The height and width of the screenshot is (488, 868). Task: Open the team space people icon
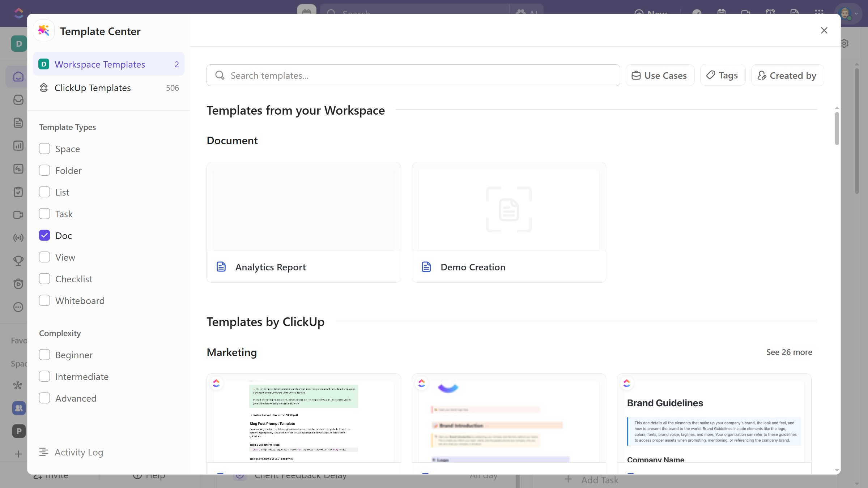[x=19, y=408]
